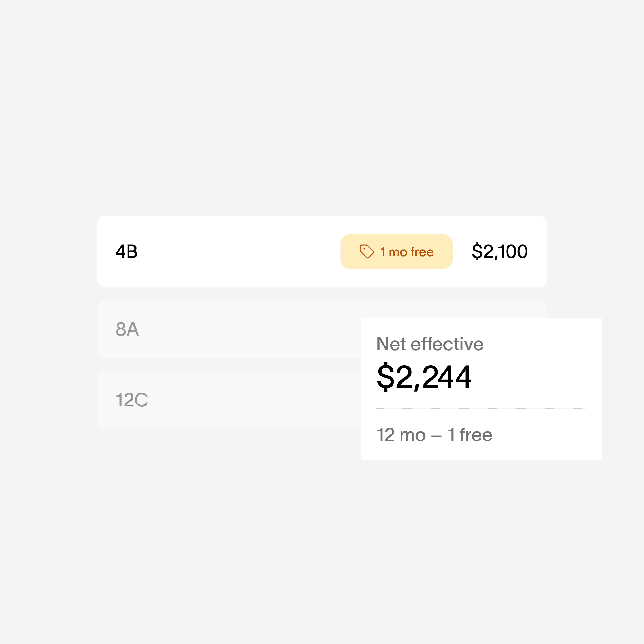
Task: Click the 8A unit label
Action: click(x=127, y=329)
